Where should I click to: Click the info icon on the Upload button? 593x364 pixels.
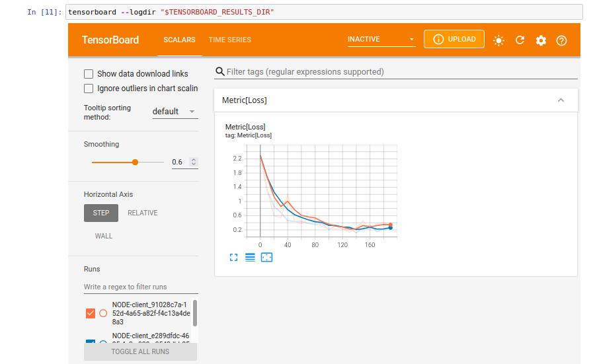coord(438,40)
